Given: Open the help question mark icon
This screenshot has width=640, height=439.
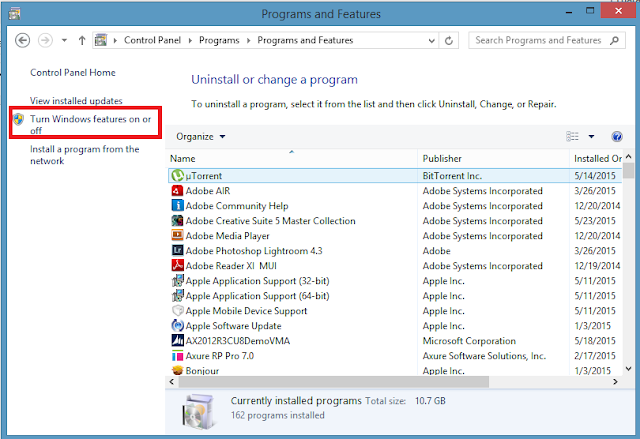Looking at the screenshot, I should [617, 136].
